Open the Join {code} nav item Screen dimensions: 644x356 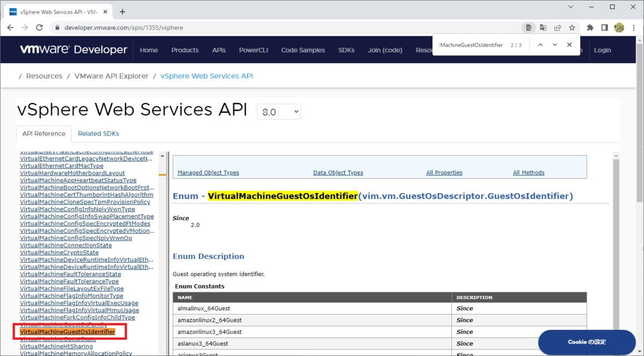click(385, 50)
